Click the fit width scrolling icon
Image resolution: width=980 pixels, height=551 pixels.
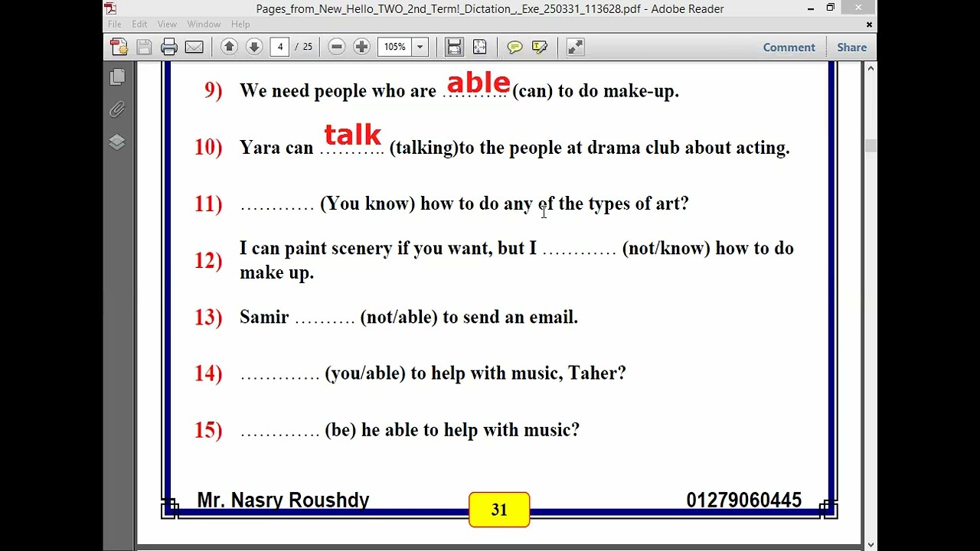(454, 47)
